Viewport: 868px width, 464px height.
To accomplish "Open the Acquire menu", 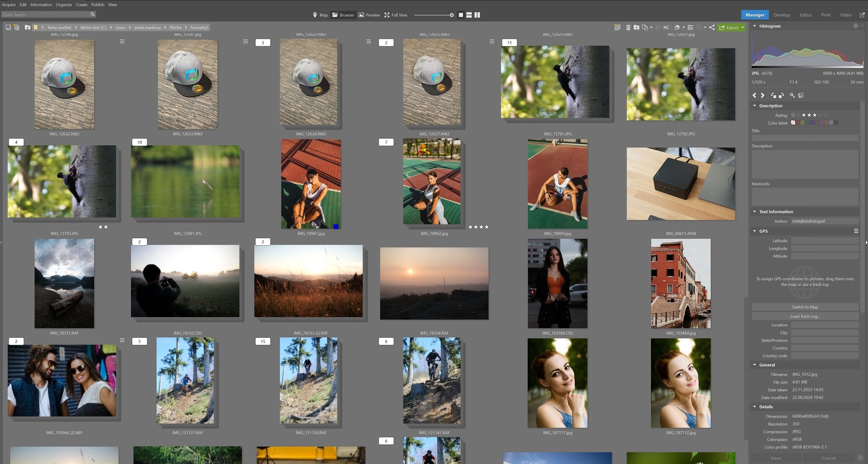I will tap(9, 5).
